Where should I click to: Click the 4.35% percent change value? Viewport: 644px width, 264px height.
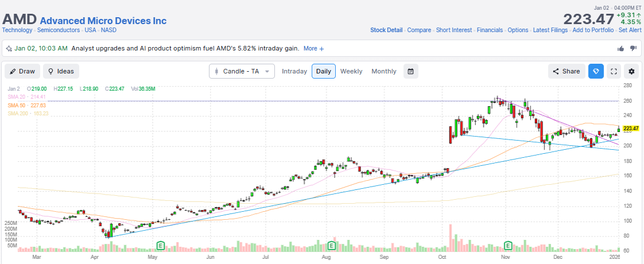tap(631, 22)
